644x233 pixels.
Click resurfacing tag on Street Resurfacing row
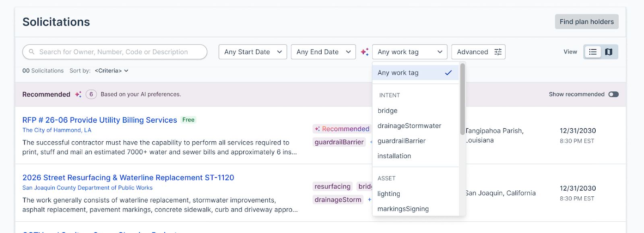coord(332,186)
